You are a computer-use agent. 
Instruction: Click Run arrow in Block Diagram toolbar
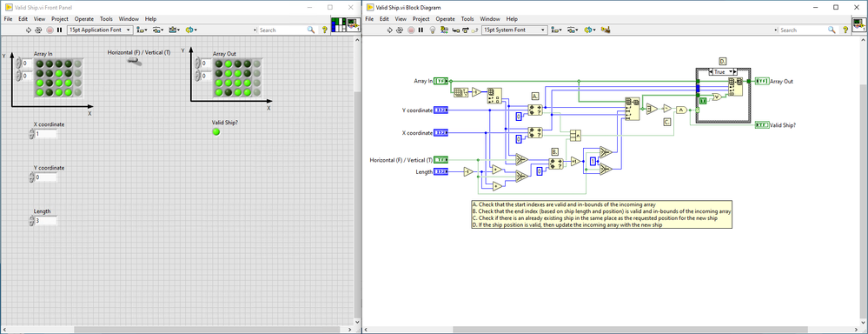(x=391, y=30)
